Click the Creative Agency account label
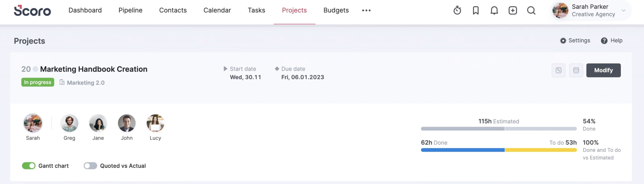This screenshot has width=644, height=184. click(x=593, y=15)
